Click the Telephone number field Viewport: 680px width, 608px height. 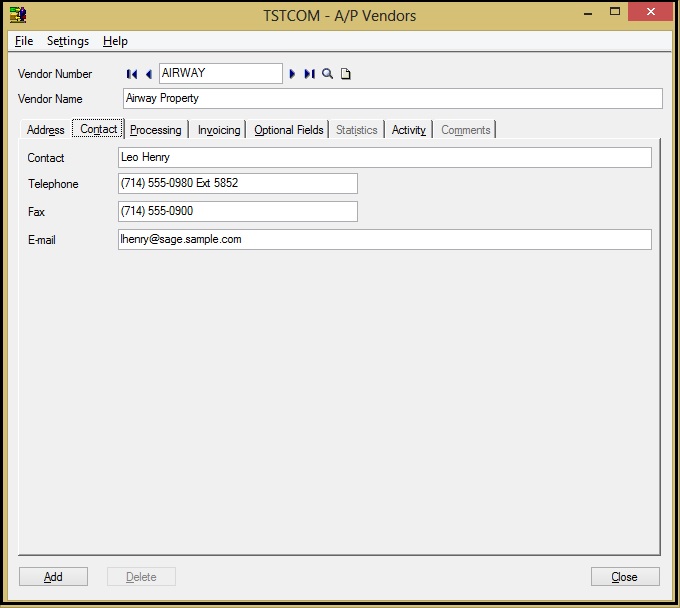[238, 183]
